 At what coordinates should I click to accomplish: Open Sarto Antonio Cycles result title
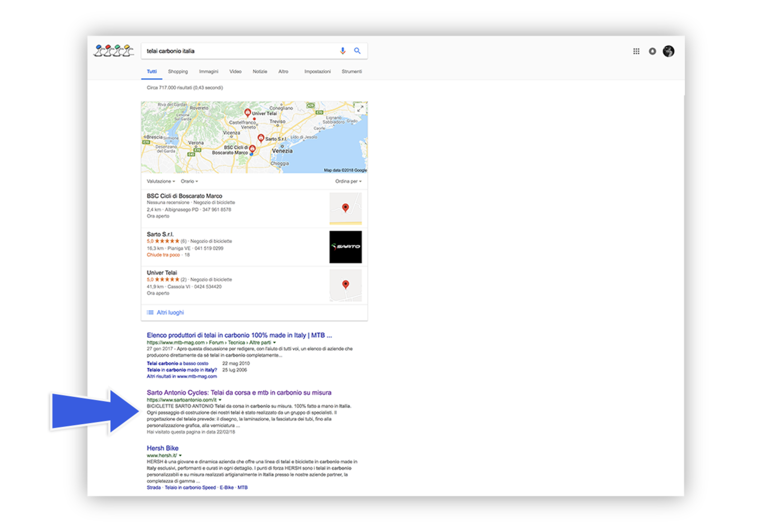coord(239,393)
